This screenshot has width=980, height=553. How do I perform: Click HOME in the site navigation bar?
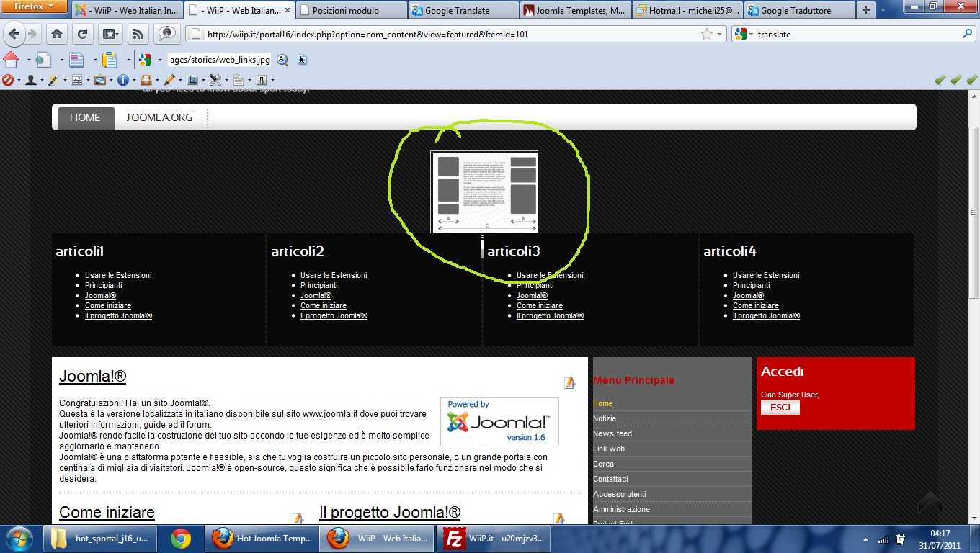click(85, 117)
